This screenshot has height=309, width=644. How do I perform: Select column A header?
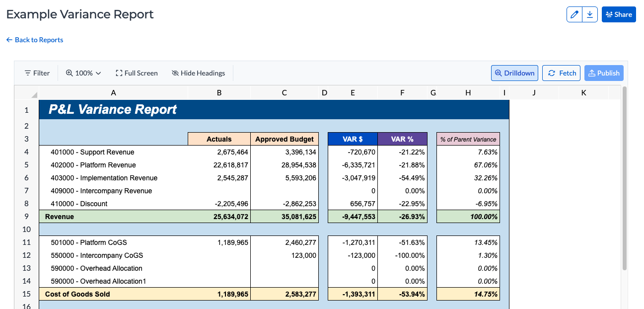(113, 92)
